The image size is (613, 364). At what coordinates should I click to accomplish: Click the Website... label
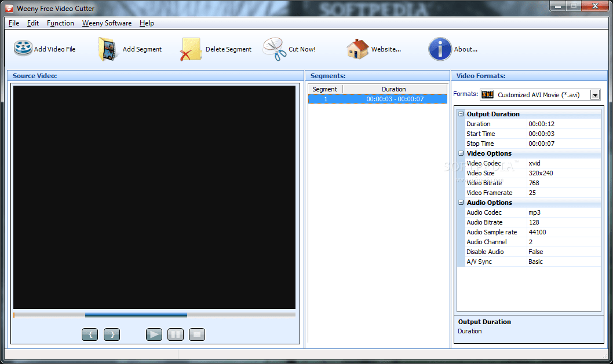click(x=386, y=49)
